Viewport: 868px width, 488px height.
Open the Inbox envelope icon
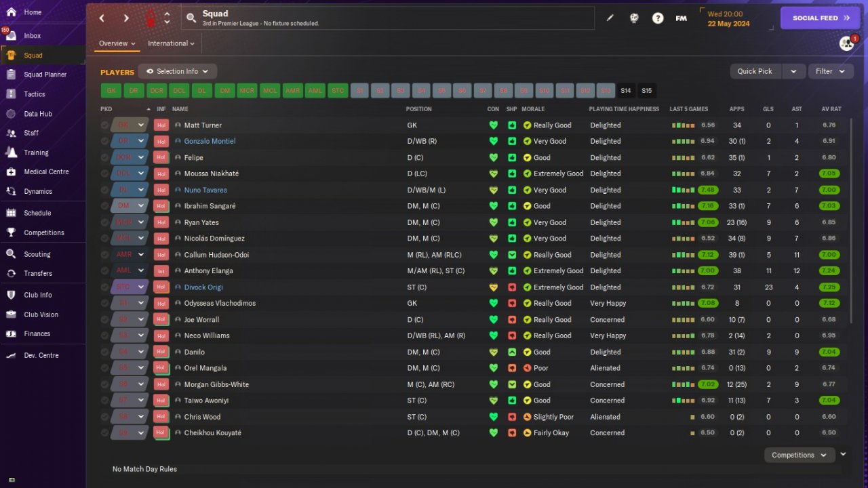tap(11, 36)
